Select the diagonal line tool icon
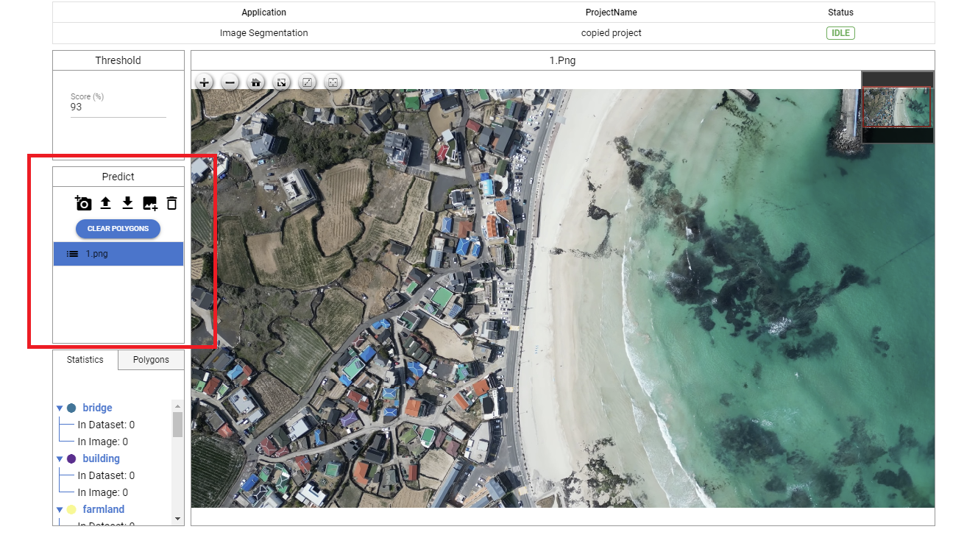 (308, 82)
